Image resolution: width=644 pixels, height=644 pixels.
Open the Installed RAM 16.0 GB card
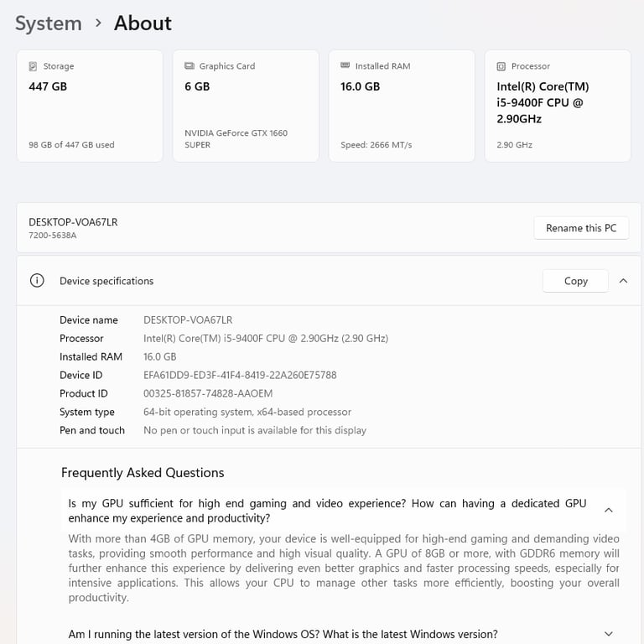(x=402, y=106)
